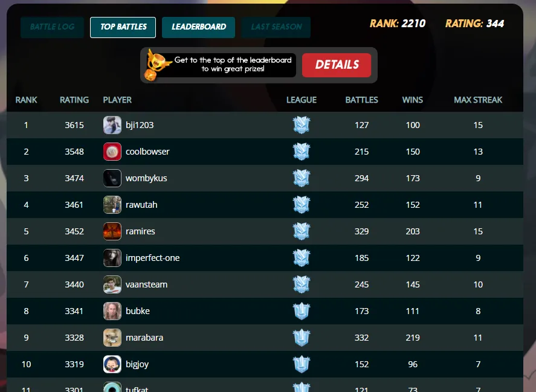Click coolbowser's red avatar icon
Viewport: 536px width, 392px height.
click(x=112, y=152)
